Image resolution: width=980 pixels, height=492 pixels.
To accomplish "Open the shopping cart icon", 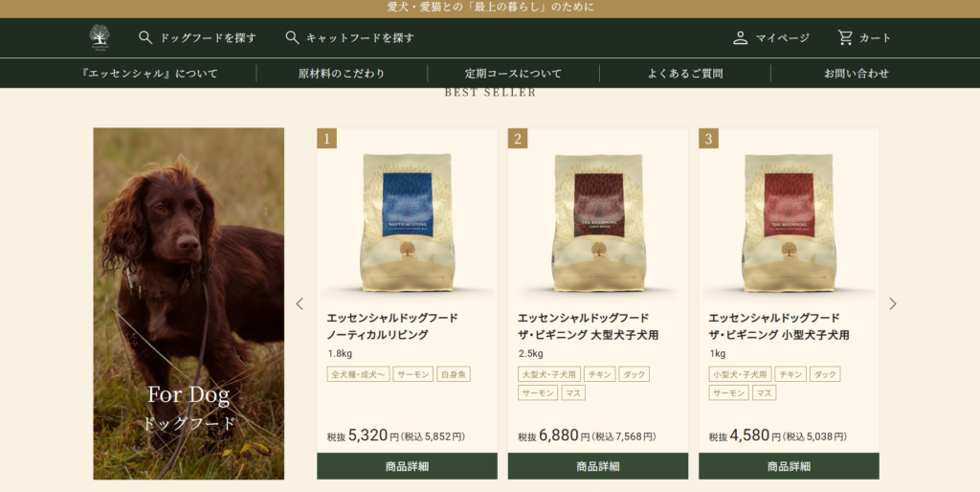I will point(846,37).
